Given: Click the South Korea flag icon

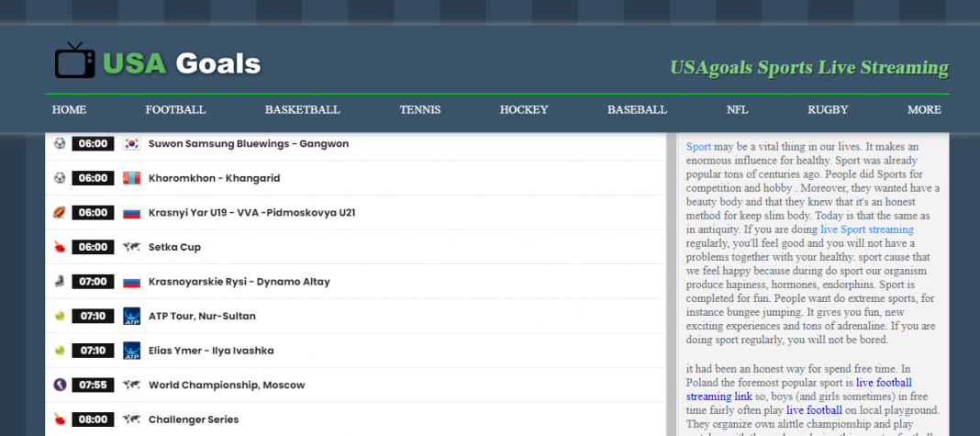Looking at the screenshot, I should (132, 144).
